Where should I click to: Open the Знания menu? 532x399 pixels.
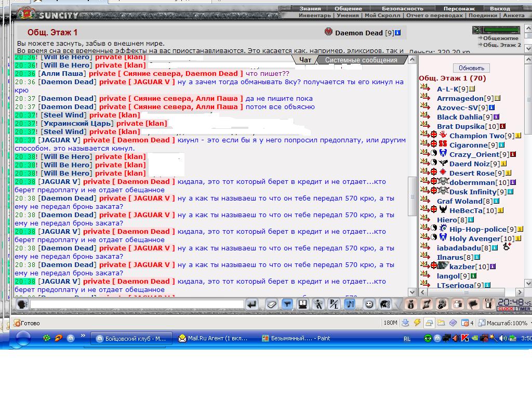click(x=310, y=8)
